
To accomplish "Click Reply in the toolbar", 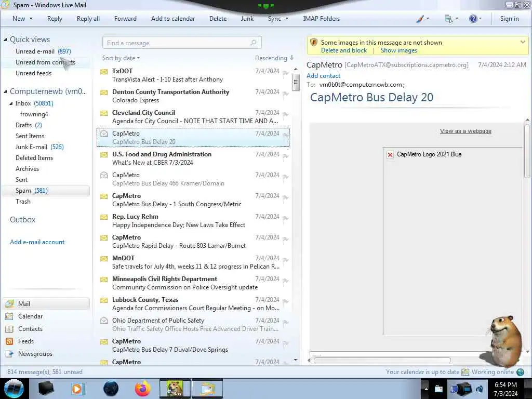I will point(55,19).
